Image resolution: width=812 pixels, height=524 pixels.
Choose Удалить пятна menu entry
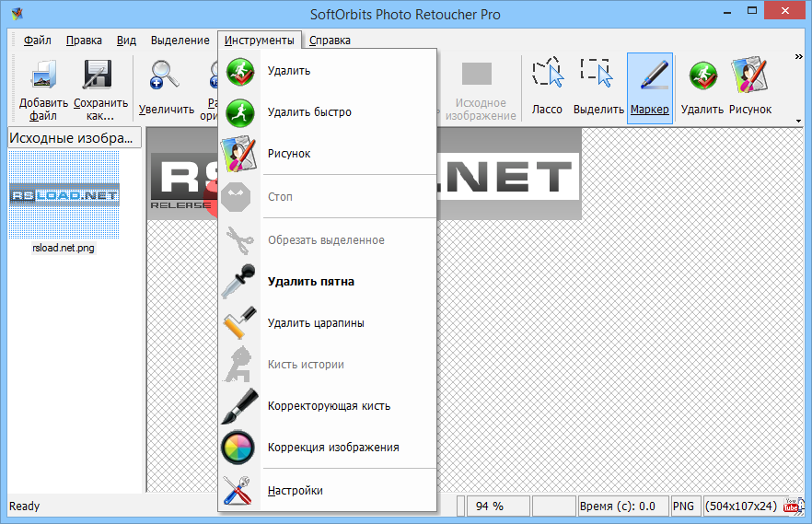328,282
